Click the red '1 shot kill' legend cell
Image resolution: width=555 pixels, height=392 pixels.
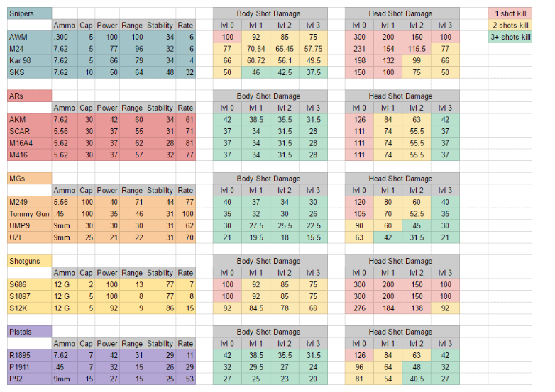tap(511, 13)
